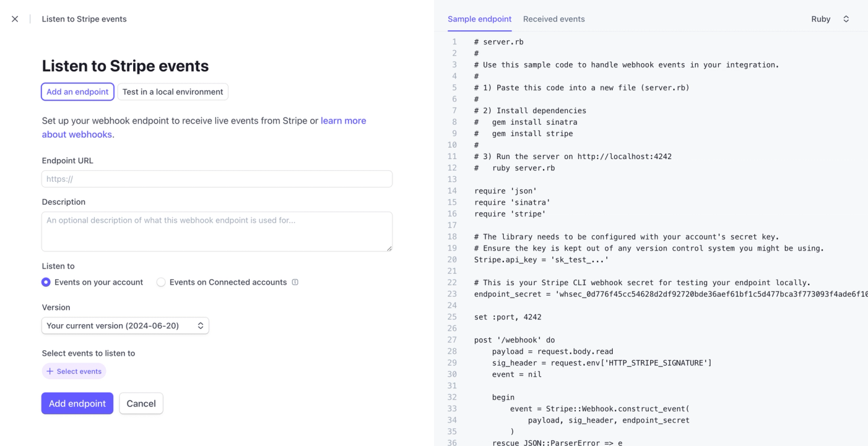The width and height of the screenshot is (868, 446).
Task: Click code line 'payload = request.body.read'
Action: [552, 351]
